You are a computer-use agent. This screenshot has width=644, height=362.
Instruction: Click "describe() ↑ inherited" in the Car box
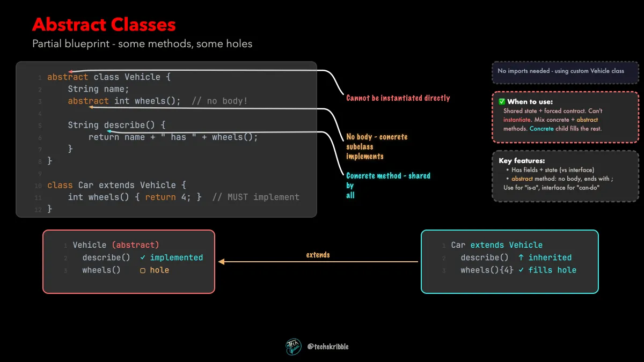point(516,257)
